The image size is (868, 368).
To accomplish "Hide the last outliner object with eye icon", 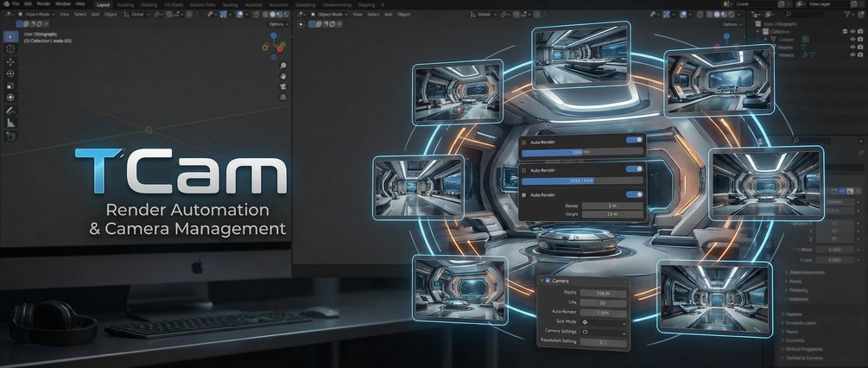I will coord(852,54).
